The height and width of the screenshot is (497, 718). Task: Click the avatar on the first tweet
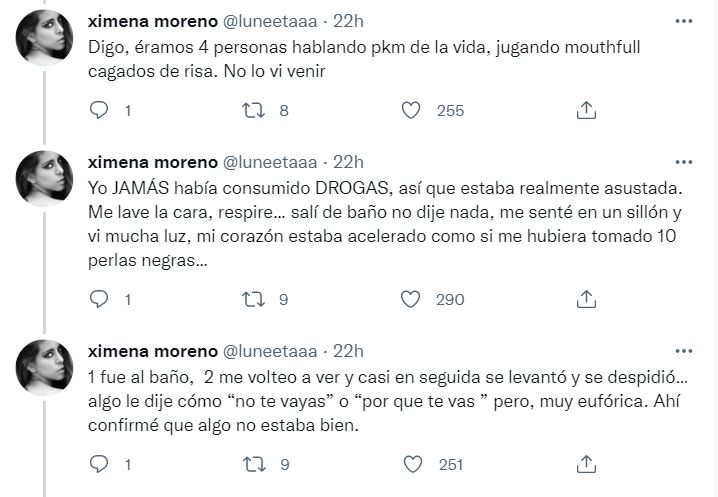[45, 40]
